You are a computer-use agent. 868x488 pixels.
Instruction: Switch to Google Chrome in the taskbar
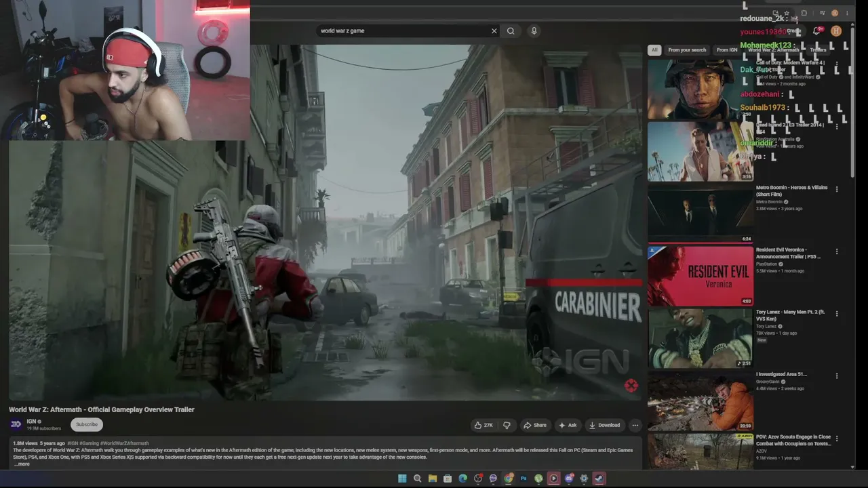click(x=509, y=479)
